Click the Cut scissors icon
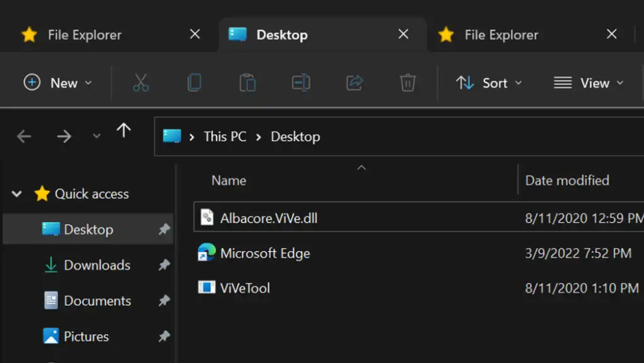This screenshot has width=644, height=363. pyautogui.click(x=140, y=83)
